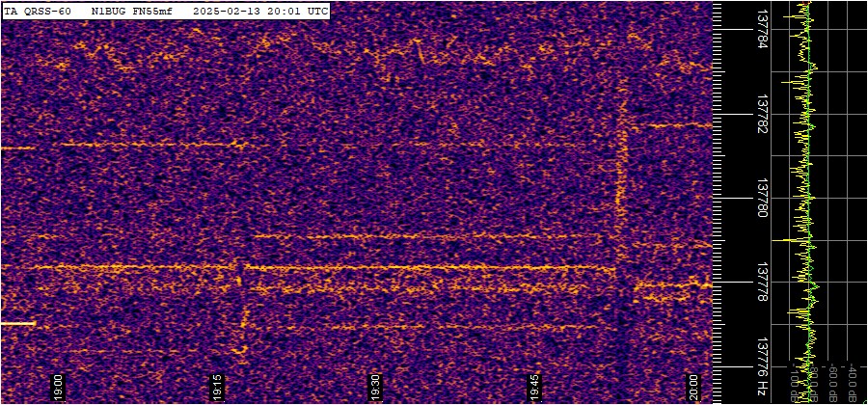This screenshot has height=405, width=868.
Task: Click the short signal trace at 137782 right edge
Action: [680, 125]
